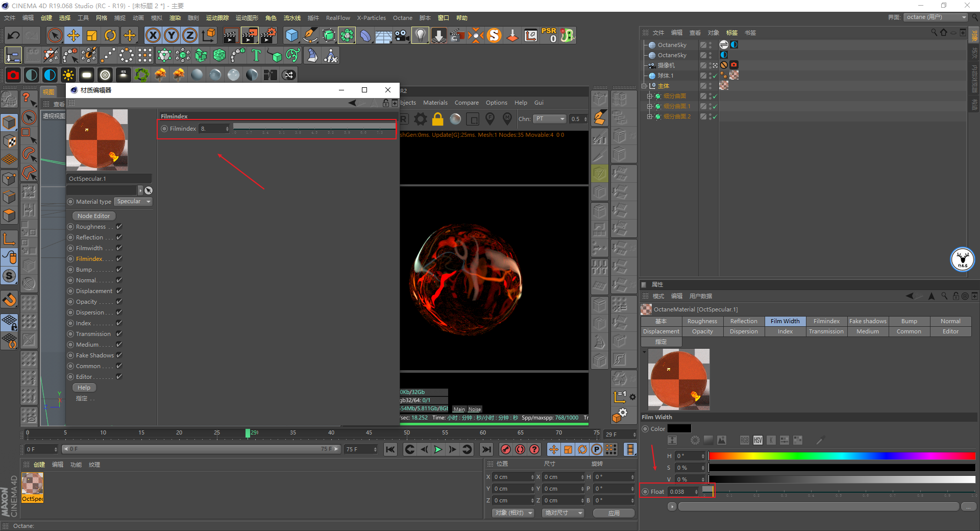
Task: Toggle the Filmwidth channel checkbox
Action: tap(119, 248)
